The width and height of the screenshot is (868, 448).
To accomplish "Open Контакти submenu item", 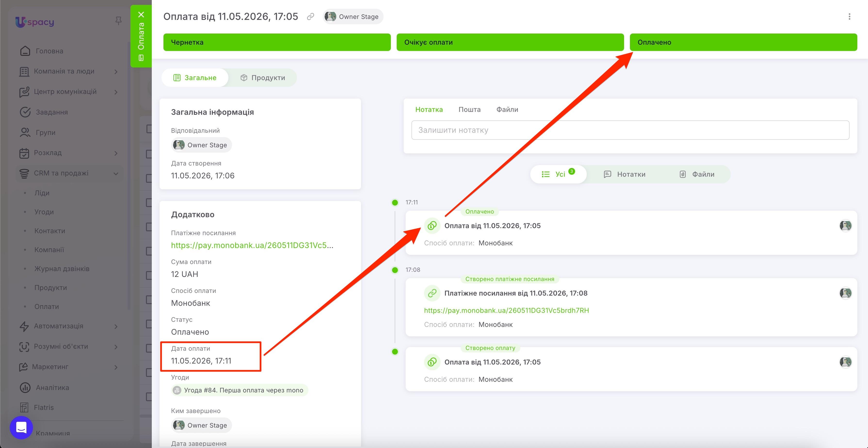I will point(49,231).
